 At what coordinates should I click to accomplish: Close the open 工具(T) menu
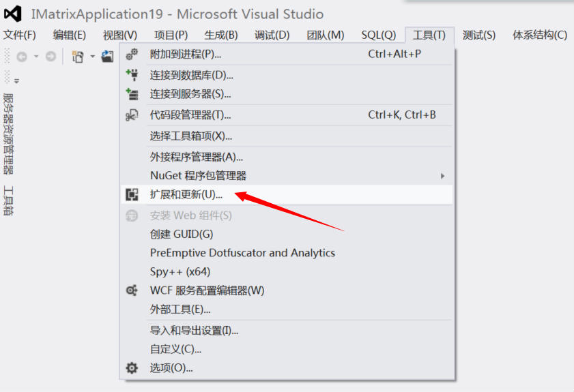(x=429, y=35)
